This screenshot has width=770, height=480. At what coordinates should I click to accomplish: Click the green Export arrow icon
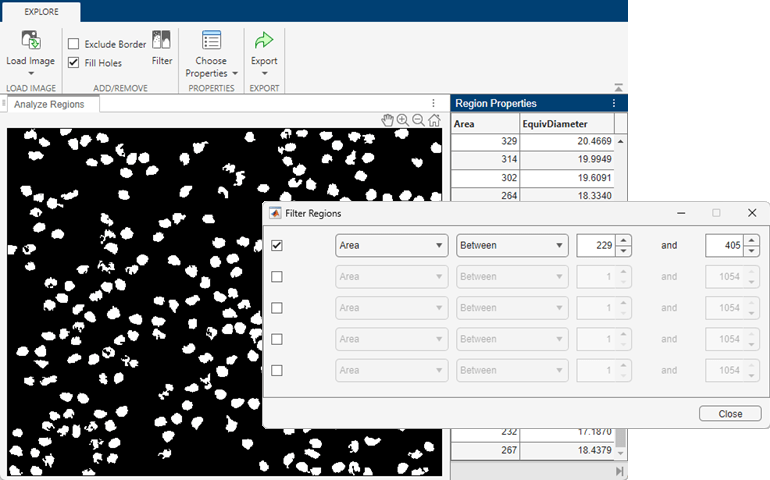(x=264, y=40)
